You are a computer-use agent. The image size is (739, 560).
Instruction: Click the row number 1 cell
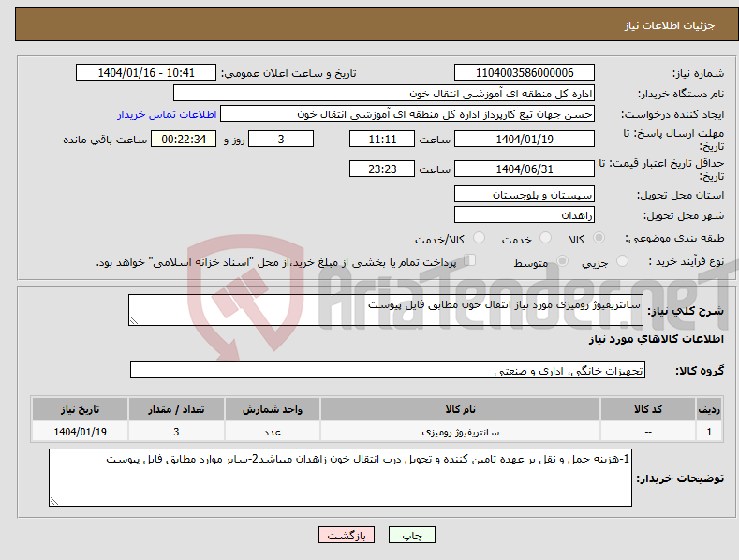click(x=709, y=432)
